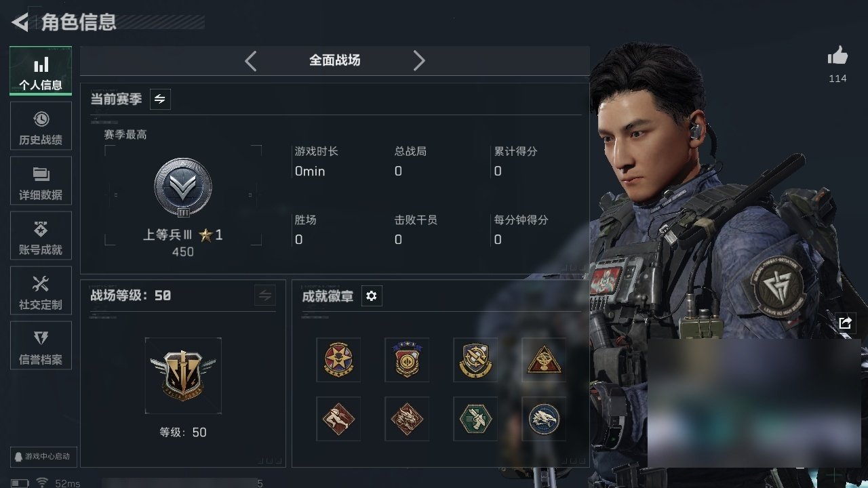
Task: Open the 全面战场 mode selector title
Action: (x=335, y=60)
